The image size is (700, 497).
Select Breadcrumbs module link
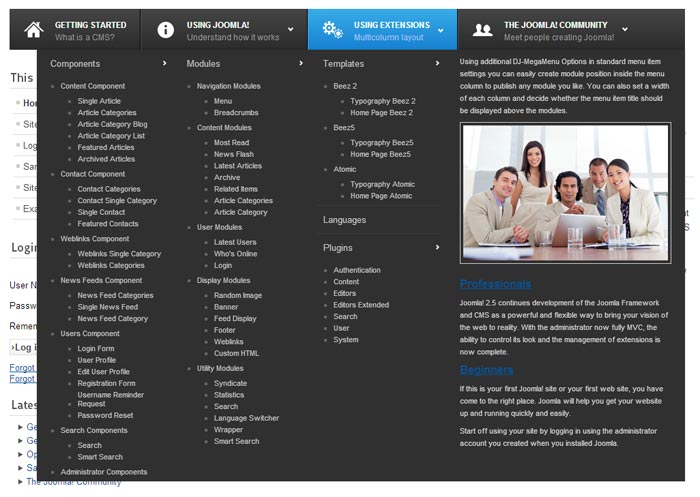tap(236, 113)
